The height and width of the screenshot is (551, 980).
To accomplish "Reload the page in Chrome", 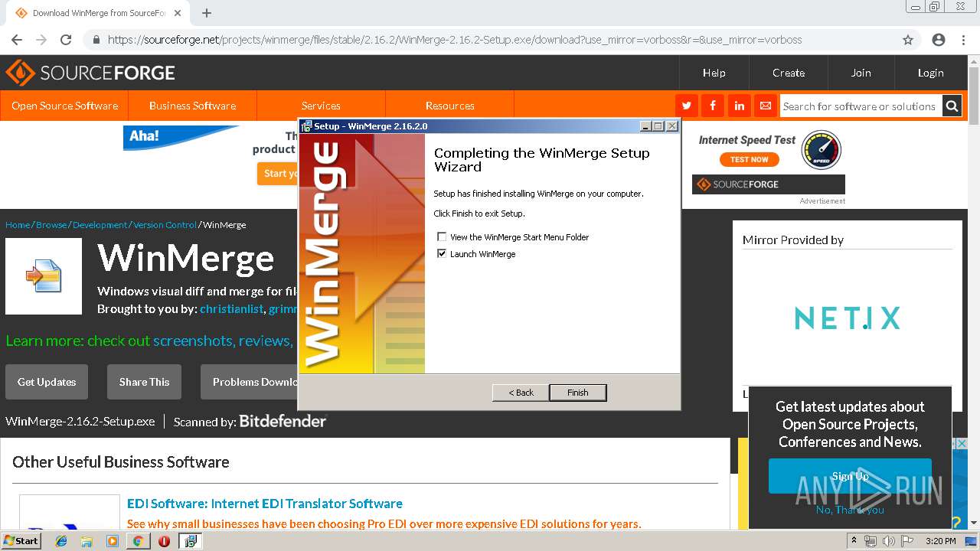I will 66,40.
